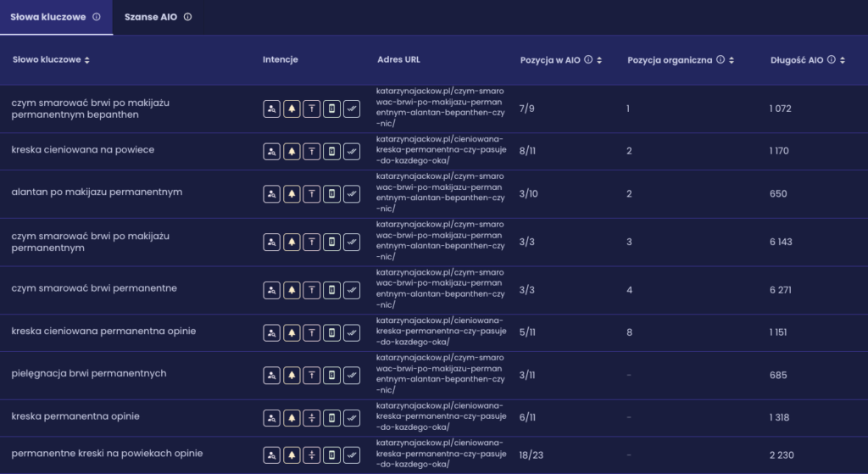This screenshot has width=868, height=474.
Task: Open URL in 'czym smarować brwi permanentne' row
Action: [441, 289]
